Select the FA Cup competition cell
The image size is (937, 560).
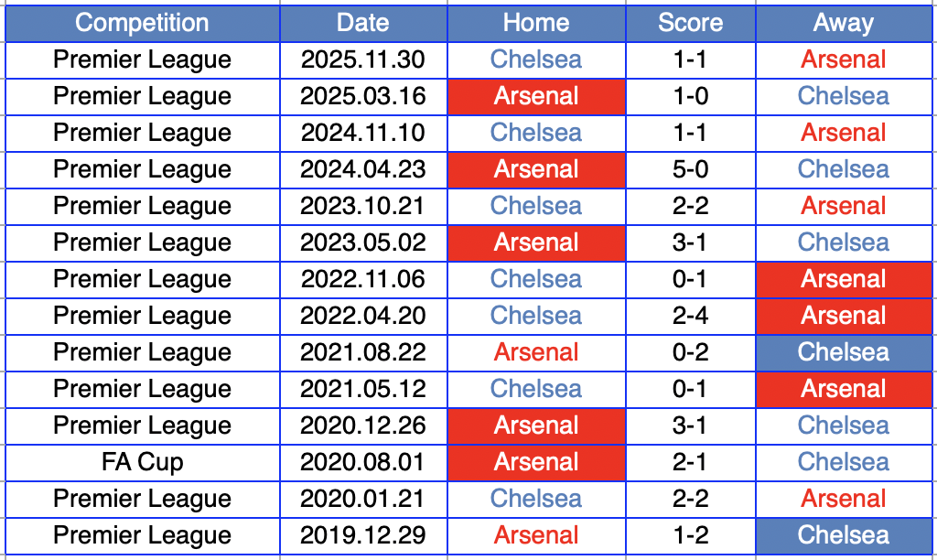(142, 462)
